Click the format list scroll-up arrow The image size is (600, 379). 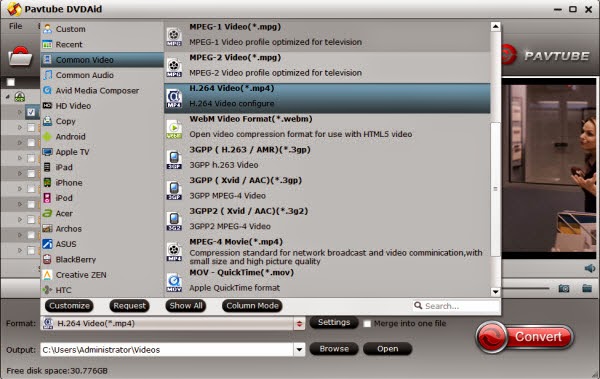[496, 26]
